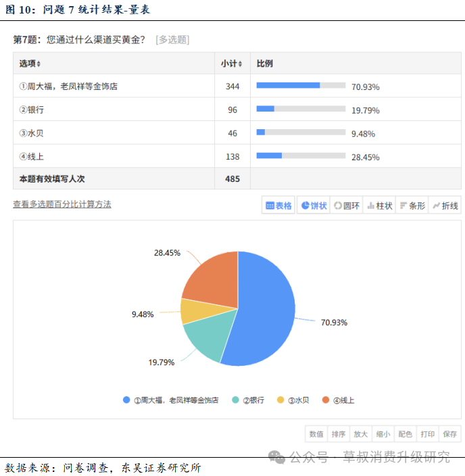Click the question title 第7题
Image resolution: width=465 pixels, height=476 pixels.
click(x=79, y=39)
